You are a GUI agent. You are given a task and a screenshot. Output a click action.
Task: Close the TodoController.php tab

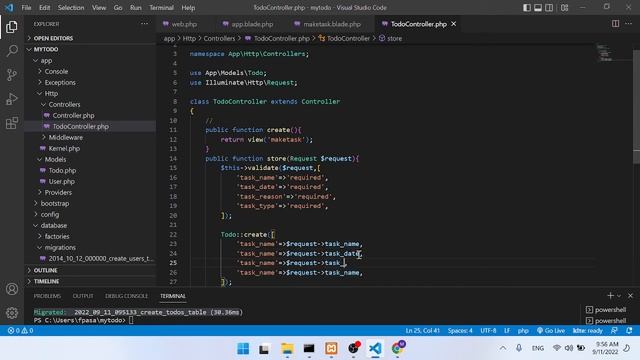[x=453, y=24]
